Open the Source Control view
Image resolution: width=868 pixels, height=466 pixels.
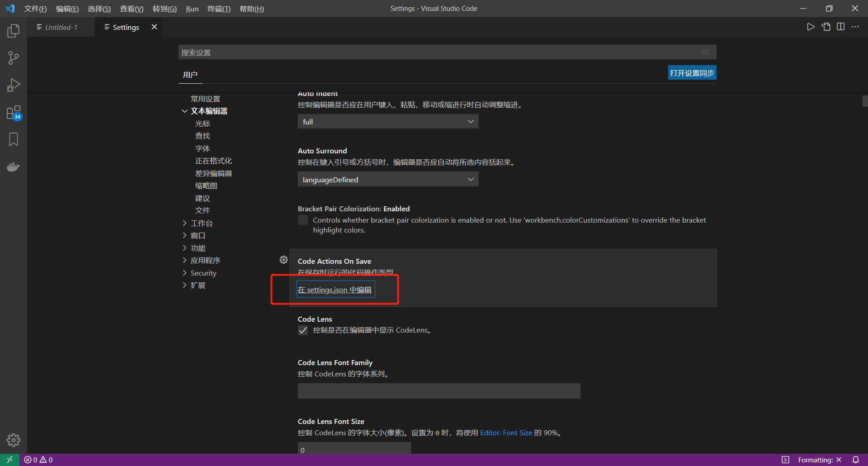[x=14, y=58]
